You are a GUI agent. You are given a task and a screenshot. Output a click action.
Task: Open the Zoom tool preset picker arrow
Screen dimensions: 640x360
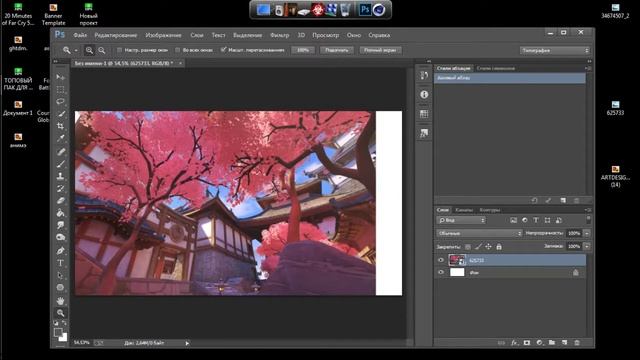[76, 50]
